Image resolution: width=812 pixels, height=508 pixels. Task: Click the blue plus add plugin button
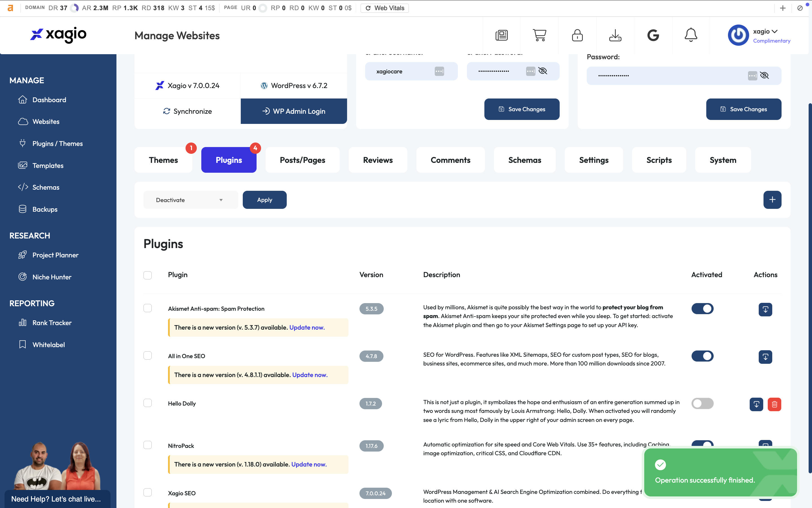coord(772,200)
